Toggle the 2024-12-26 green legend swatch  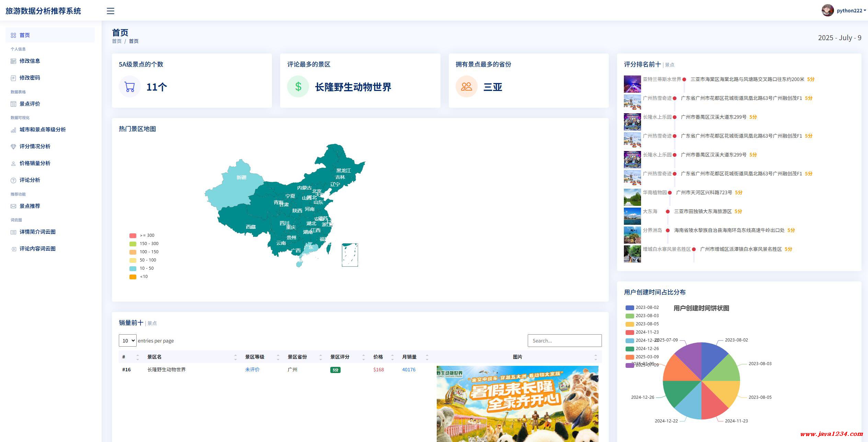click(x=629, y=349)
